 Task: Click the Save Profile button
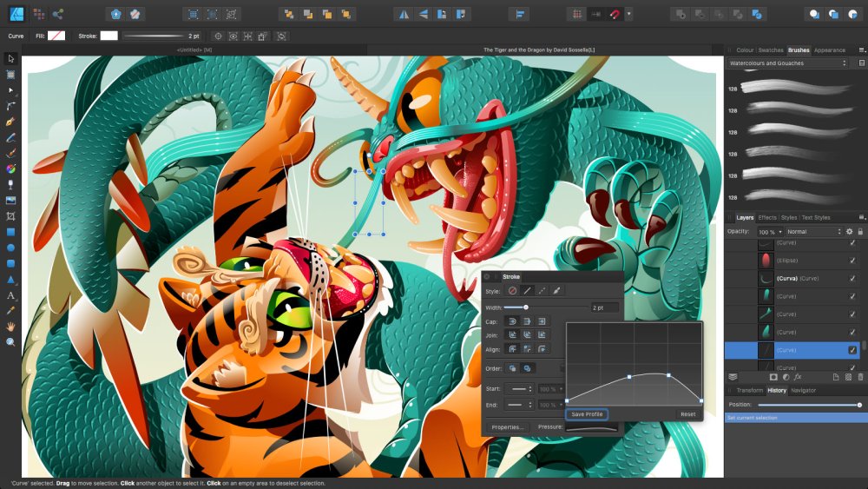587,414
